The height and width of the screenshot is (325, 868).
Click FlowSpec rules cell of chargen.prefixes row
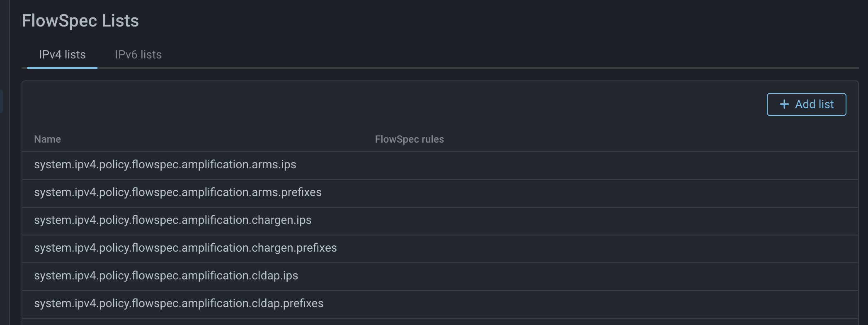pyautogui.click(x=409, y=248)
